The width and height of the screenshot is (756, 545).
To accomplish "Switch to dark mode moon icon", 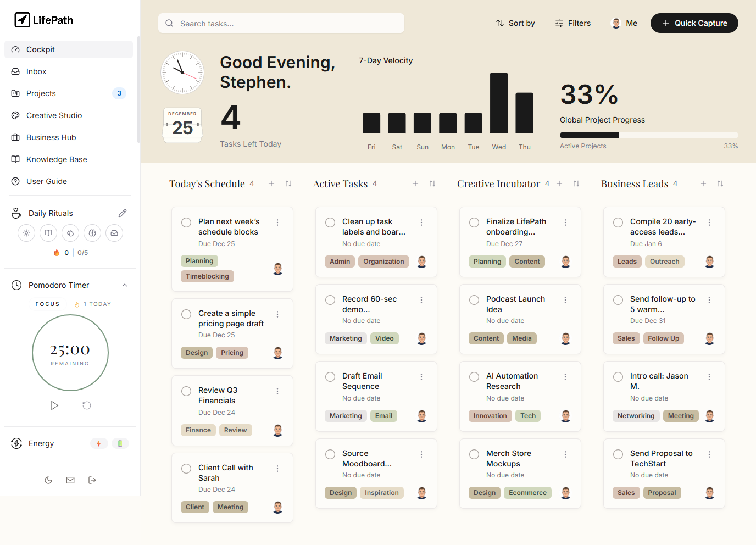I will click(48, 480).
